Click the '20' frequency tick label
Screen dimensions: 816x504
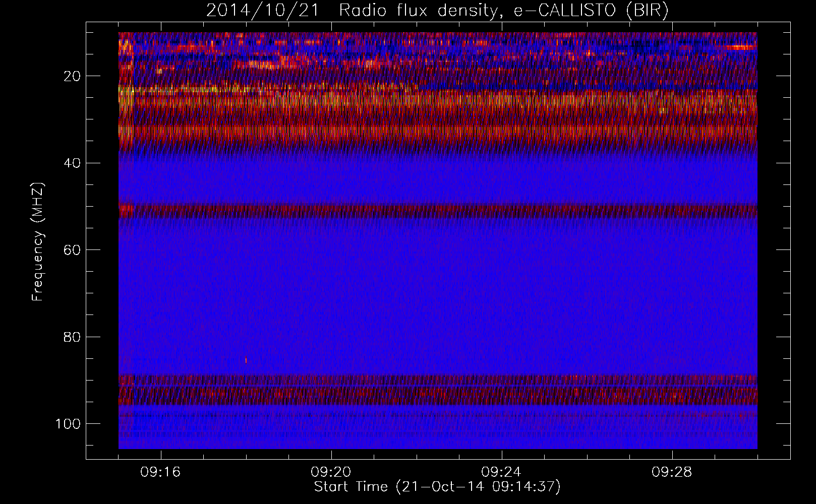[x=72, y=76]
